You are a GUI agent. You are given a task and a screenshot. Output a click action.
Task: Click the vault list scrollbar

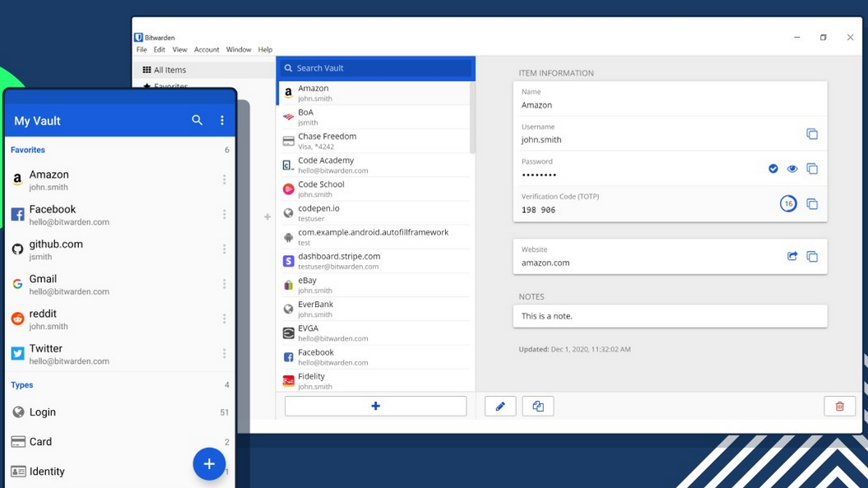pos(473,118)
